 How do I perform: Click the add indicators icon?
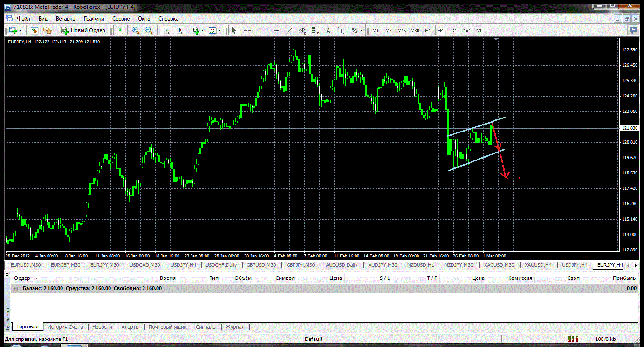pos(196,30)
